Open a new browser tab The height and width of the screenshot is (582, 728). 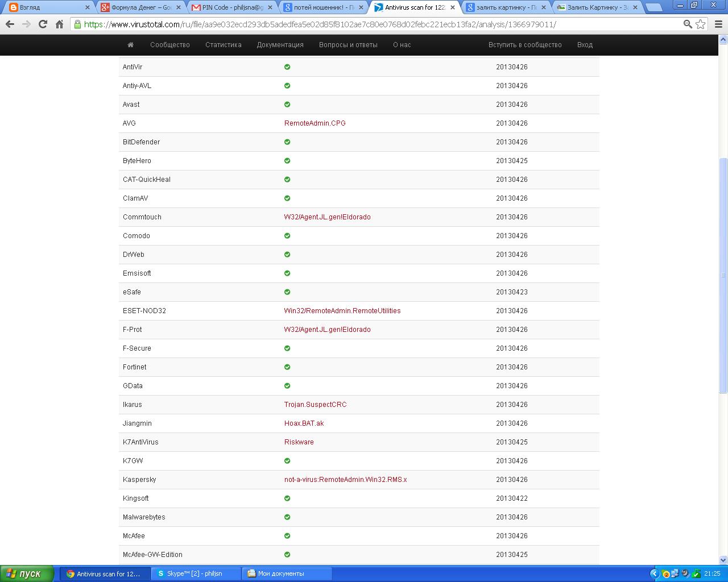coord(654,7)
